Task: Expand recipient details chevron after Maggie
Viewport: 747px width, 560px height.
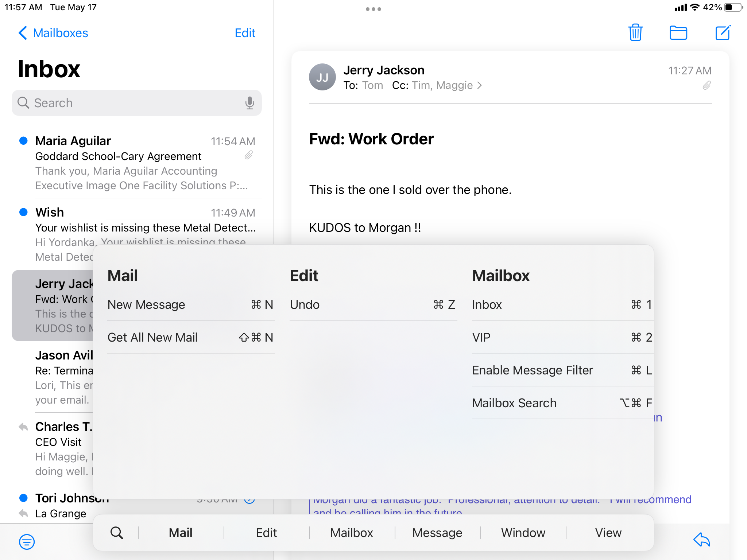Action: point(480,85)
